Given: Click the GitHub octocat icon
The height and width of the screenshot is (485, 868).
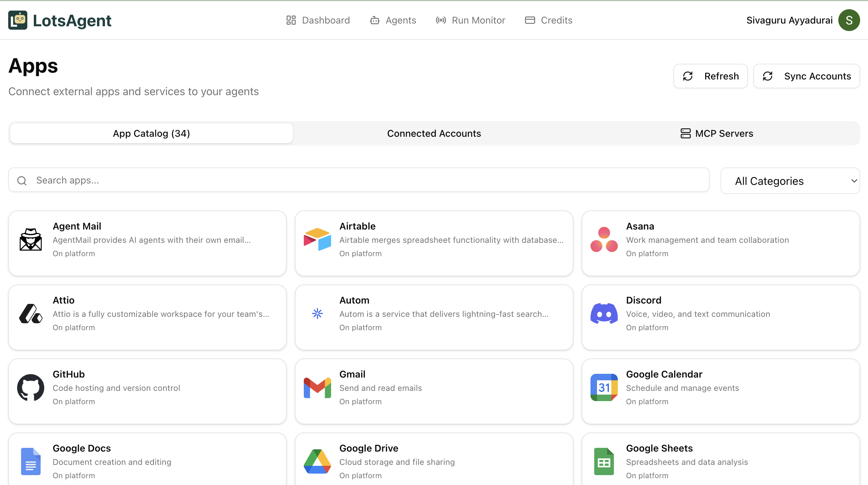Looking at the screenshot, I should tap(31, 387).
